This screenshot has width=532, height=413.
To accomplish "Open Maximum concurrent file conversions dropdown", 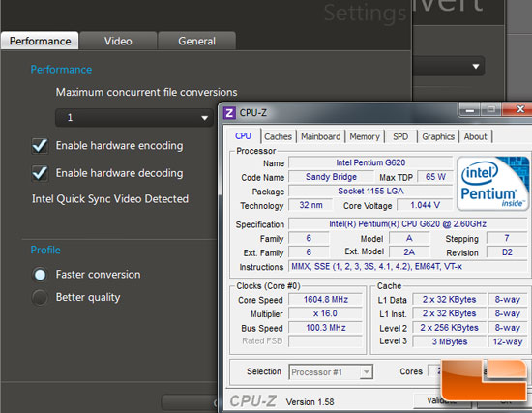I will [x=134, y=118].
